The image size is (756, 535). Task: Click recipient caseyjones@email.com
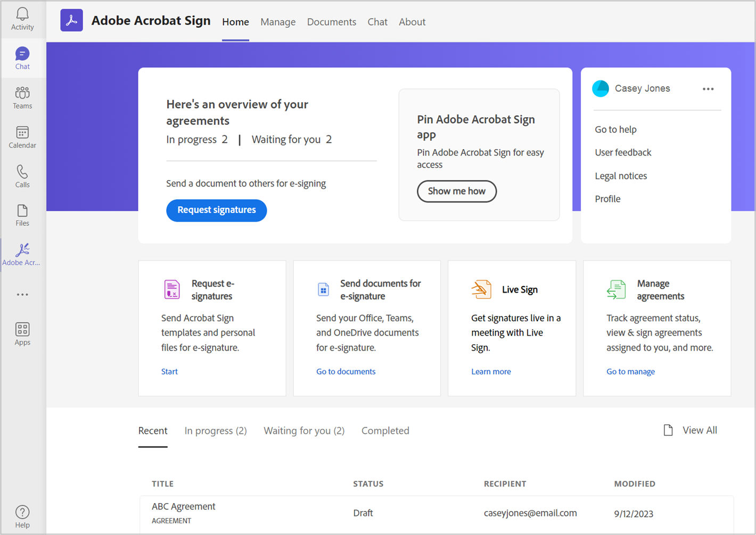[x=530, y=513]
